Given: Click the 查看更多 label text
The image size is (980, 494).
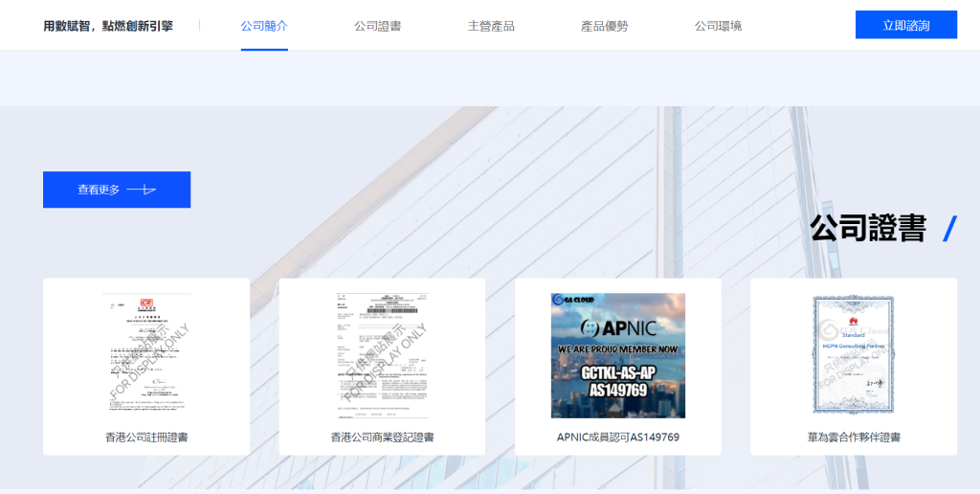Looking at the screenshot, I should (99, 190).
